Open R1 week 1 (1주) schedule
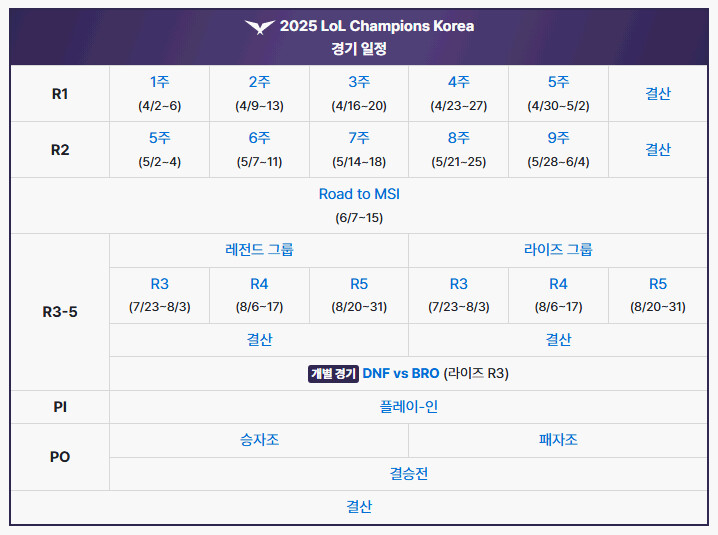 pyautogui.click(x=159, y=82)
